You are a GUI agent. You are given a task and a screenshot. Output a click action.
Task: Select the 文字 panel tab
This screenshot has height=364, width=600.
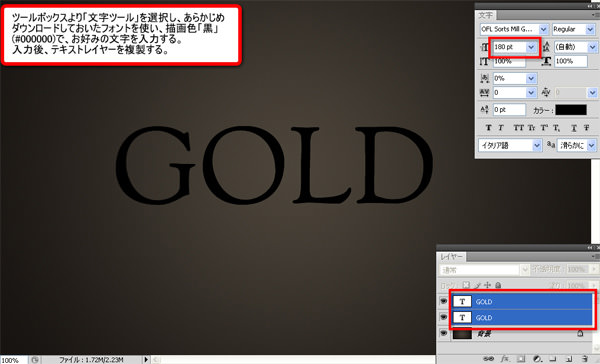[486, 15]
